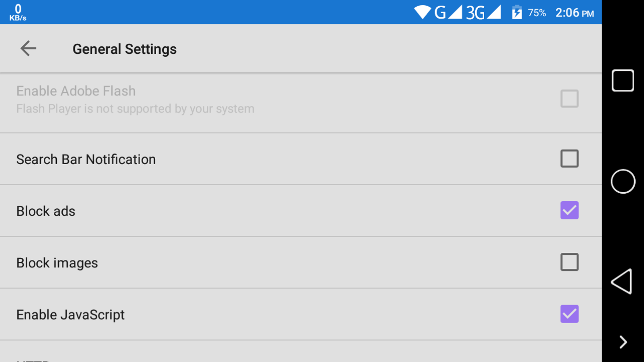Tap the 2:06 PM clock display

[574, 13]
